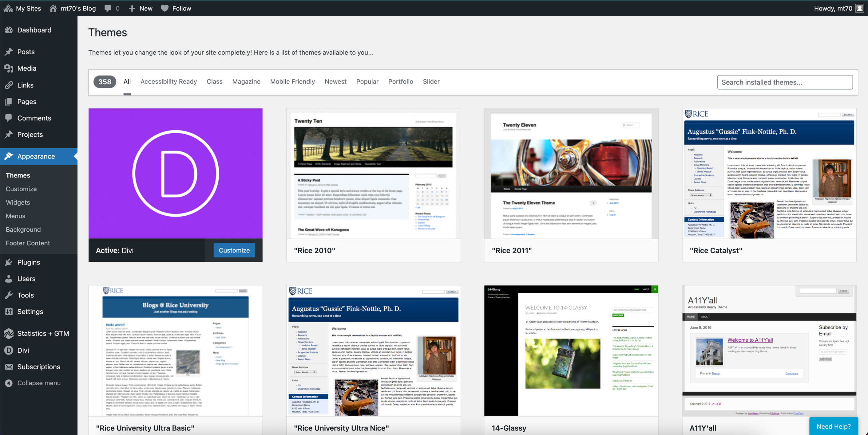Click the heart Follow icon

(x=164, y=8)
